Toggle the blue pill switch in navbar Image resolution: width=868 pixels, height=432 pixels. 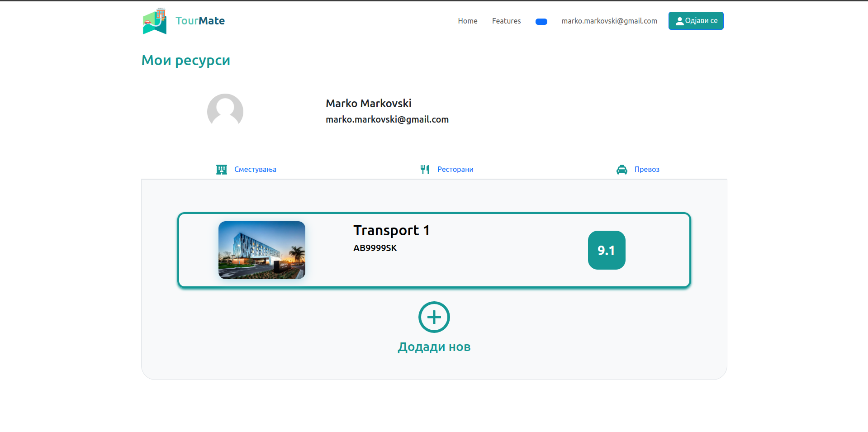click(541, 22)
